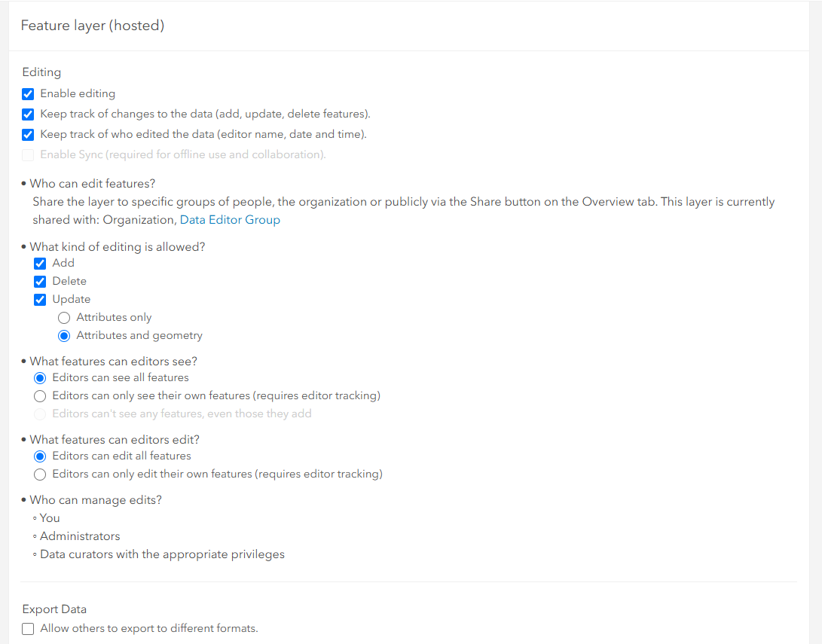Uncheck the Update editing permission
This screenshot has height=644, width=822.
[x=40, y=300]
